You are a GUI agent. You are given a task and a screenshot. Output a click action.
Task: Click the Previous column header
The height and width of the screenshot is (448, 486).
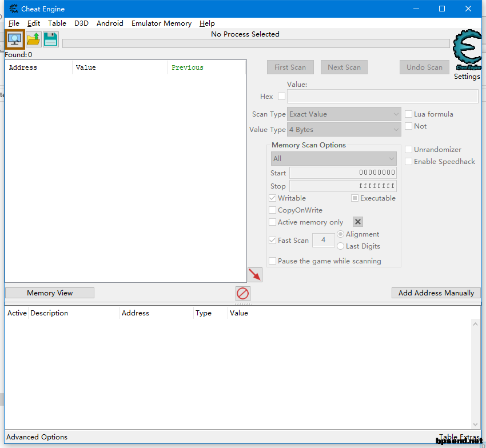click(207, 67)
